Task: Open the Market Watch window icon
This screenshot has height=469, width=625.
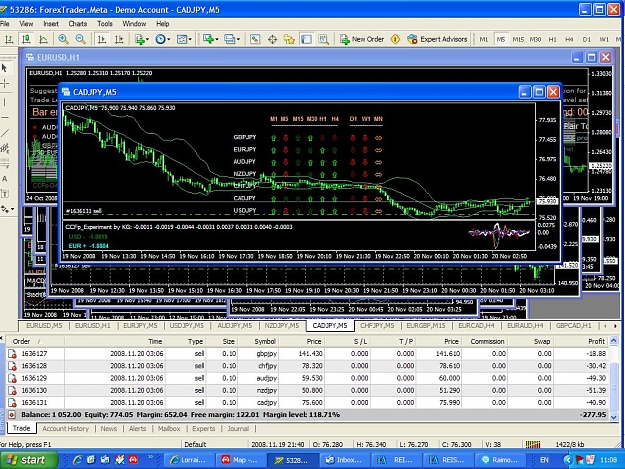Action: click(x=255, y=39)
